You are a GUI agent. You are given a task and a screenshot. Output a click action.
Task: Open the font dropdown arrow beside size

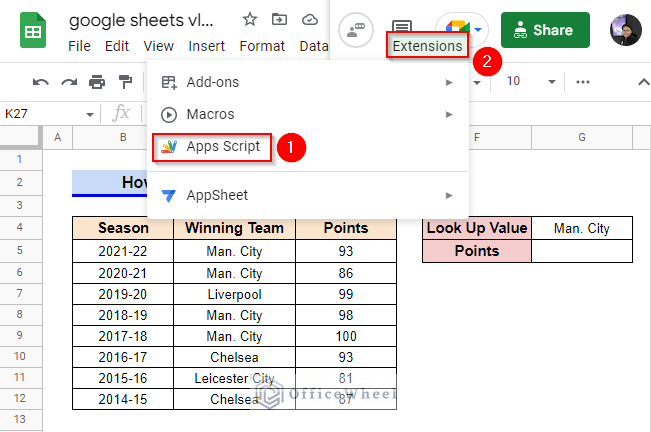(477, 83)
